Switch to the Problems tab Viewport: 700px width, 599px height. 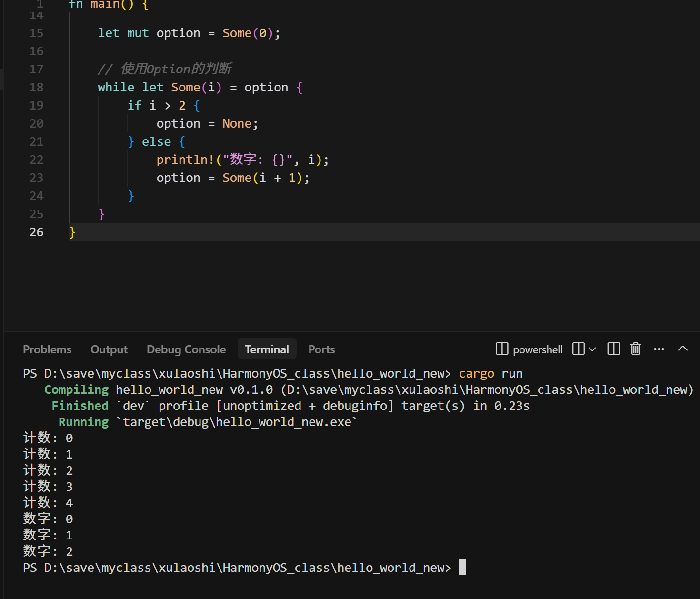47,349
